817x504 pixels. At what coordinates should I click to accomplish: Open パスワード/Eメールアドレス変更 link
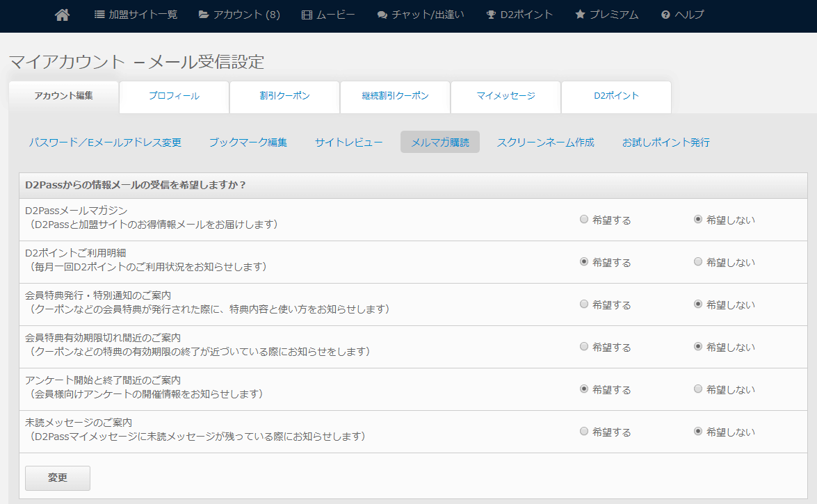click(x=105, y=143)
